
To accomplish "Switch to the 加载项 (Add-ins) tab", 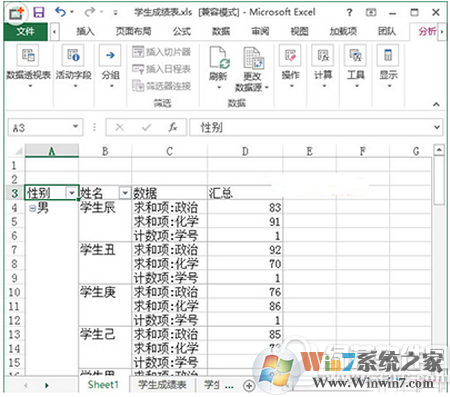I will click(x=343, y=31).
